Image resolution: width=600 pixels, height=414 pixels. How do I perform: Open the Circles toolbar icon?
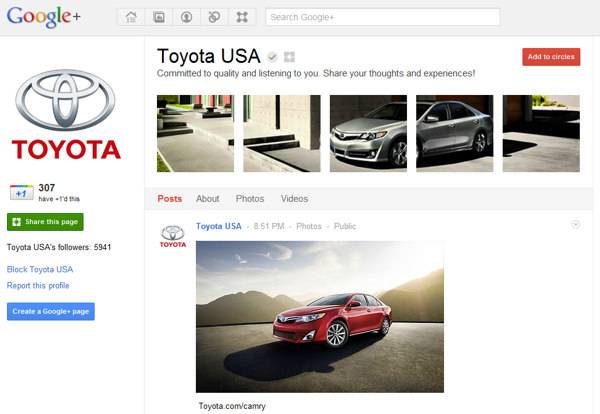(x=214, y=17)
